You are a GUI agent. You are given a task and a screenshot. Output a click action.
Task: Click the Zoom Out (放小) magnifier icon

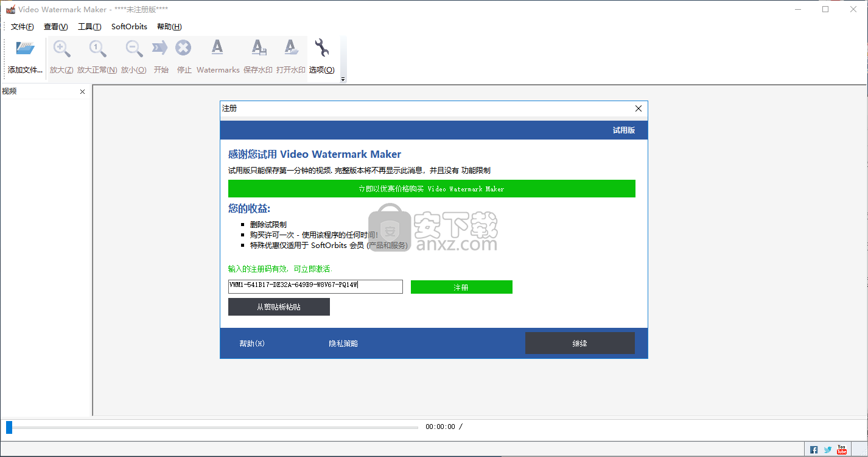[134, 49]
